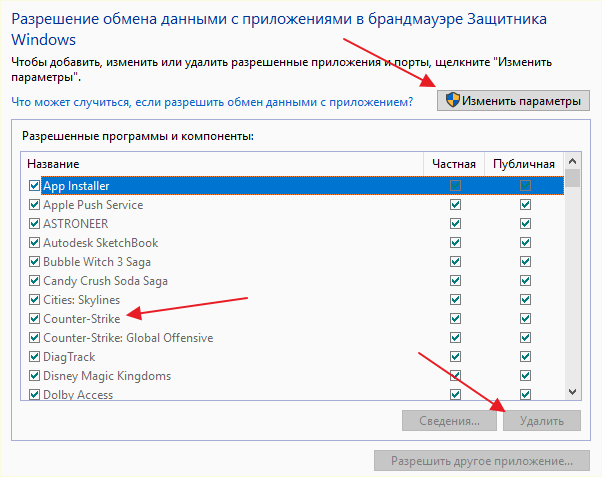Click the Частная column header

click(454, 164)
